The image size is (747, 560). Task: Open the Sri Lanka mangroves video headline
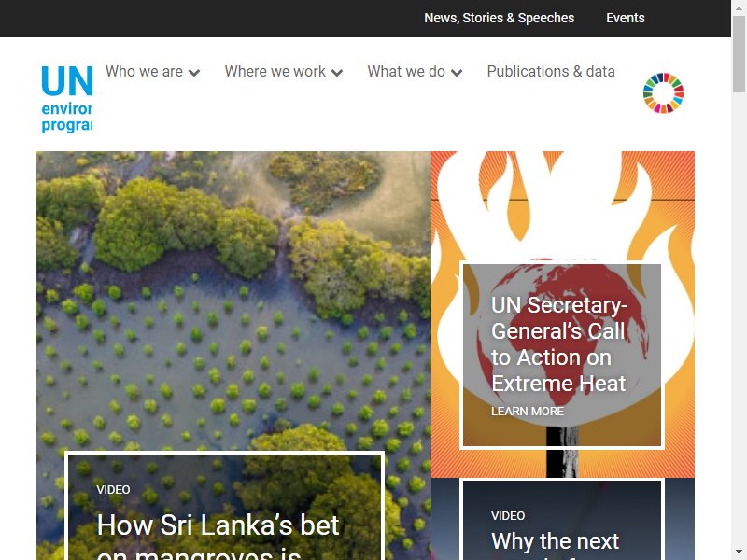pyautogui.click(x=218, y=535)
